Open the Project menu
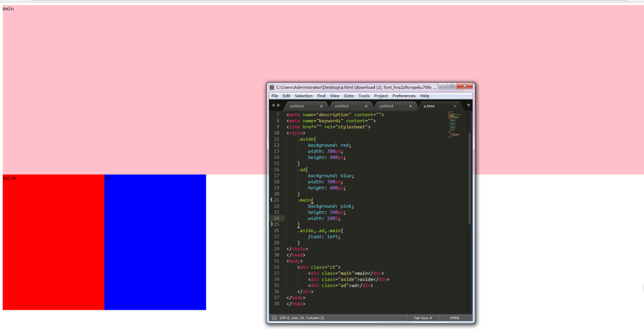The height and width of the screenshot is (329, 644). [381, 96]
